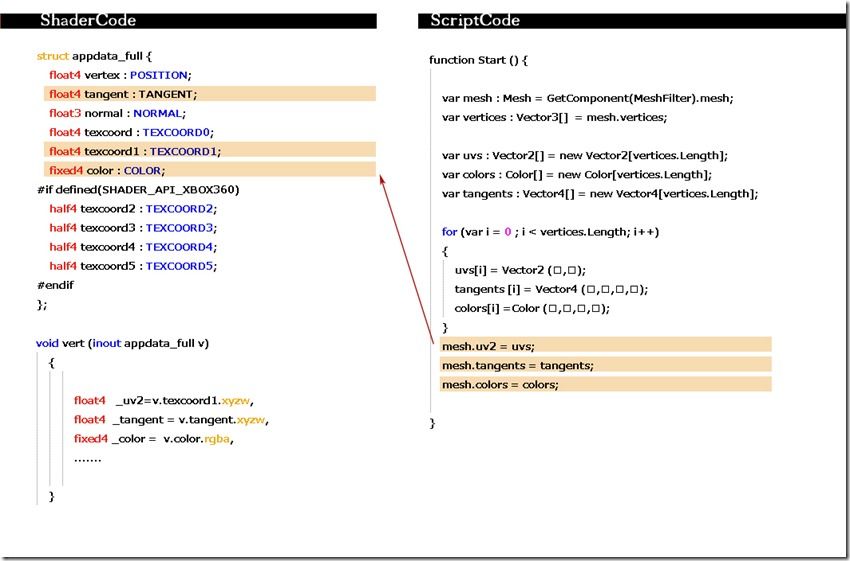Click the #if defined(SHADER_API_XBOX360) line

pos(138,190)
